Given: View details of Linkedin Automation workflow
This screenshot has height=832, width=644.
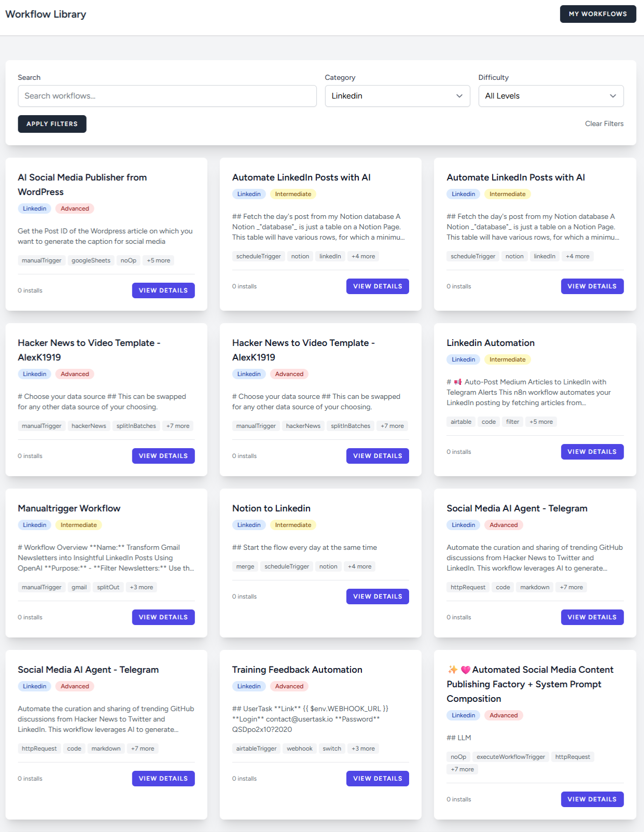Looking at the screenshot, I should [x=592, y=451].
